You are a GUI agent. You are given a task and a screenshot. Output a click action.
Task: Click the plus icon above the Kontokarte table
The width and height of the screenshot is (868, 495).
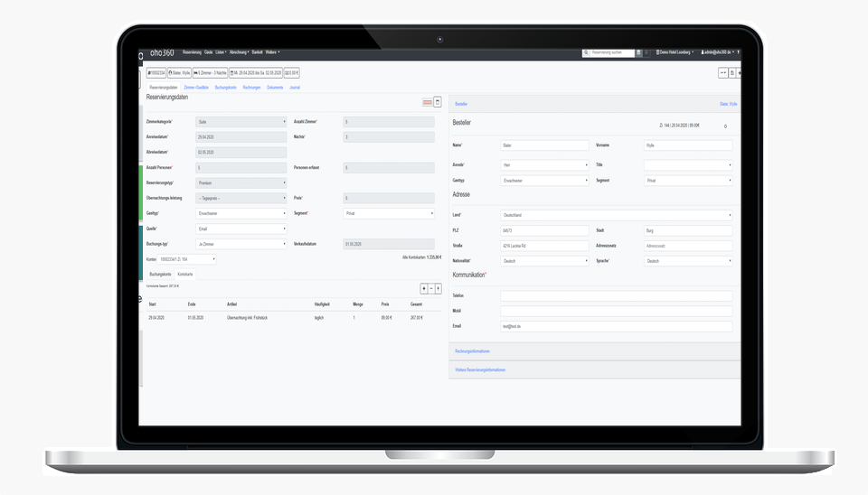(424, 288)
